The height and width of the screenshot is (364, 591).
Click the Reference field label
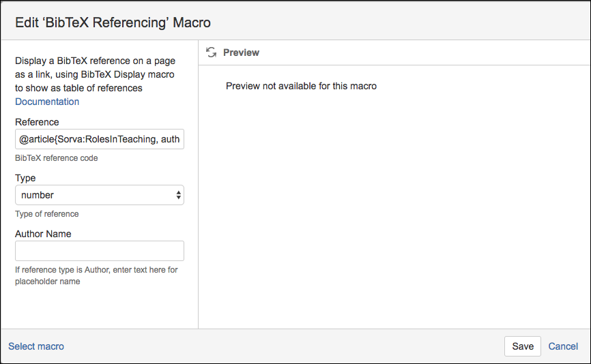click(x=37, y=122)
